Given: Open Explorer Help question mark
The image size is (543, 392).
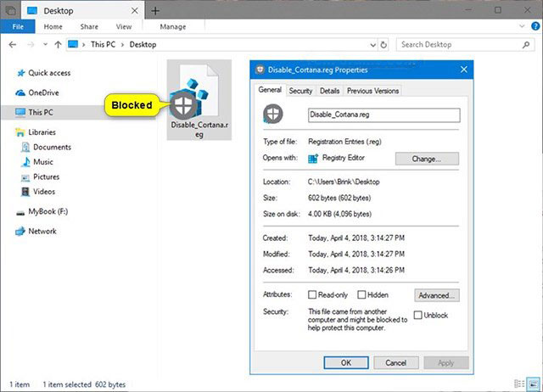Looking at the screenshot, I should (535, 26).
